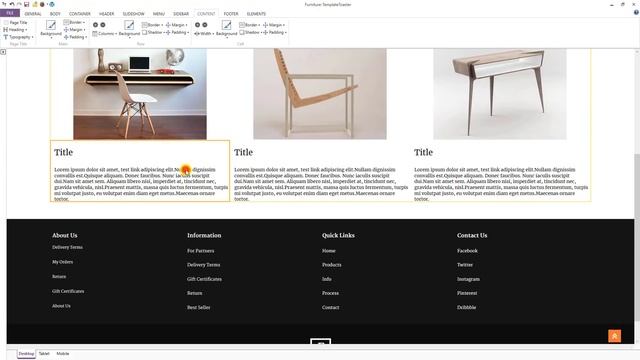Image resolution: width=640 pixels, height=360 pixels.
Task: Open Width dropdown in Cell group
Action: tap(204, 33)
